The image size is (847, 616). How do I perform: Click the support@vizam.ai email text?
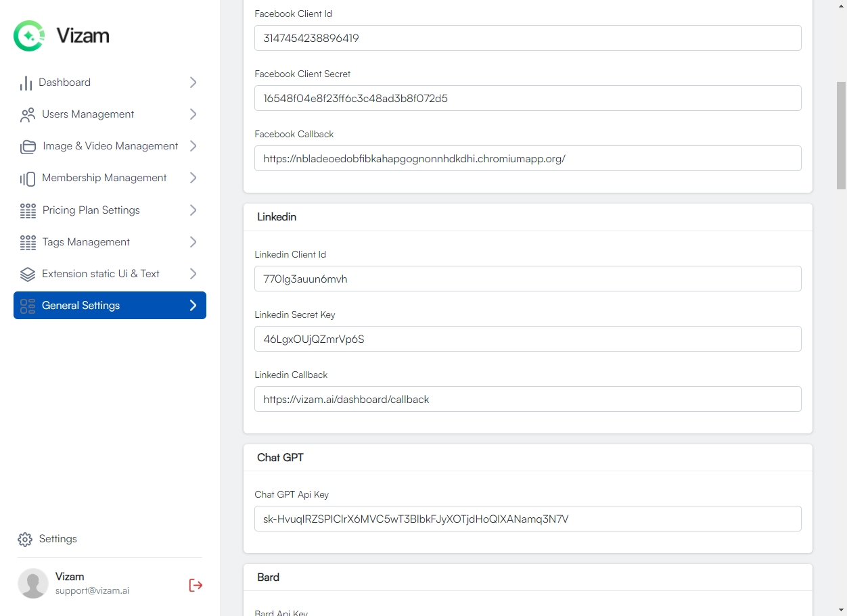(x=92, y=591)
